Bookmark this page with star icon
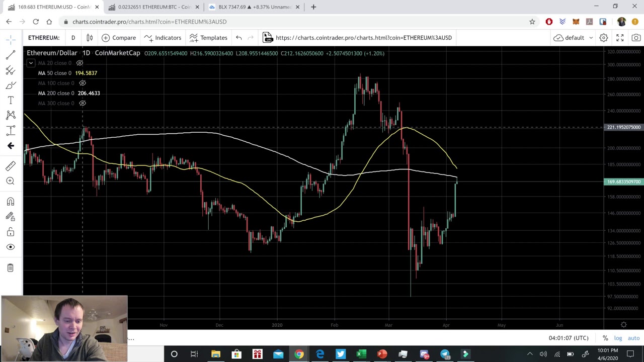Screen dimensions: 644x362 (x=532, y=22)
